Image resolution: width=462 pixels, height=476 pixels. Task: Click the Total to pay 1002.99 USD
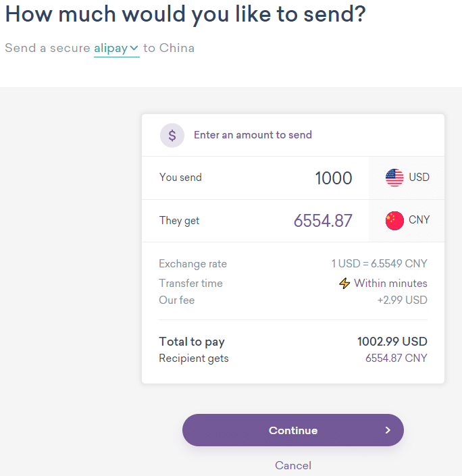[x=392, y=342]
